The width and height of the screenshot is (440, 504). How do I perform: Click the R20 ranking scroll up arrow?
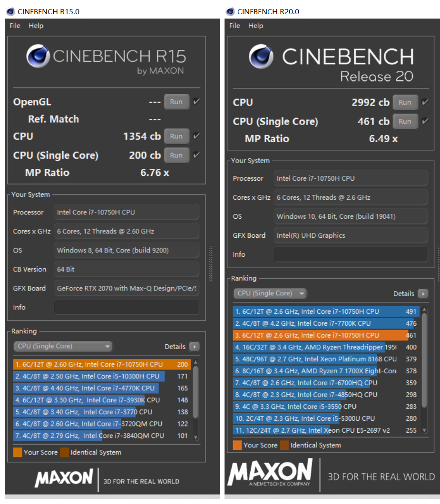pos(424,310)
